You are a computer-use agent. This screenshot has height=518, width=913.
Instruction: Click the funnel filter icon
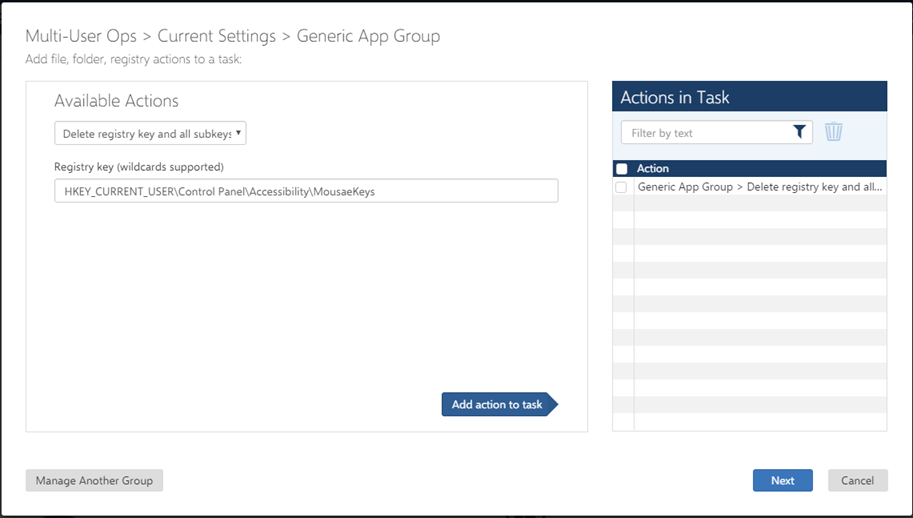(799, 132)
